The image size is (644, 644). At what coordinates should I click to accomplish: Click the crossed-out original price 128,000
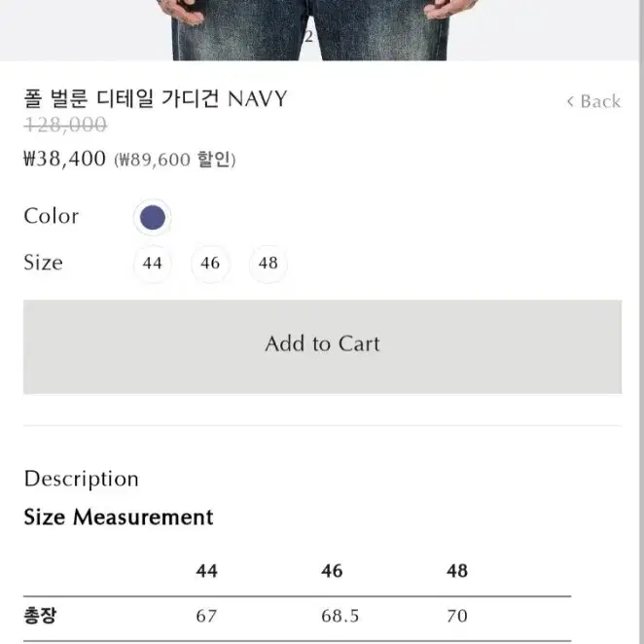(x=66, y=125)
